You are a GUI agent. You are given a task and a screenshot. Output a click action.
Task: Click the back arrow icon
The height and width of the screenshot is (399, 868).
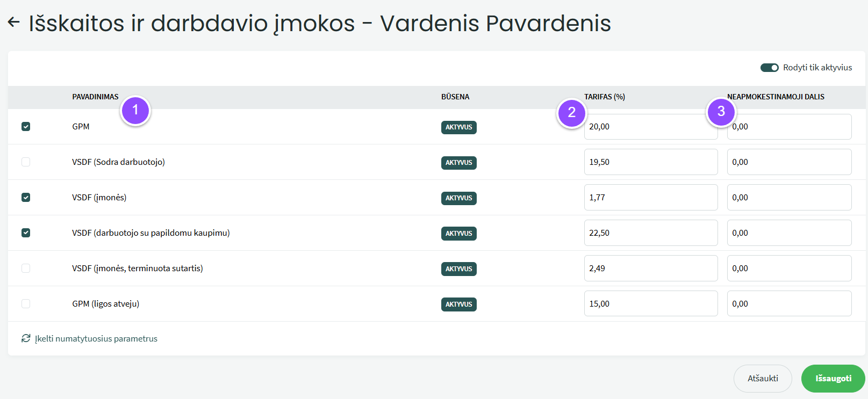point(13,23)
